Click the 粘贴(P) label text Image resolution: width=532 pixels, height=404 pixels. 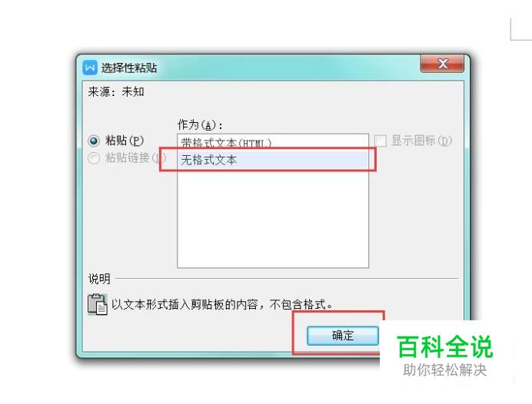125,141
